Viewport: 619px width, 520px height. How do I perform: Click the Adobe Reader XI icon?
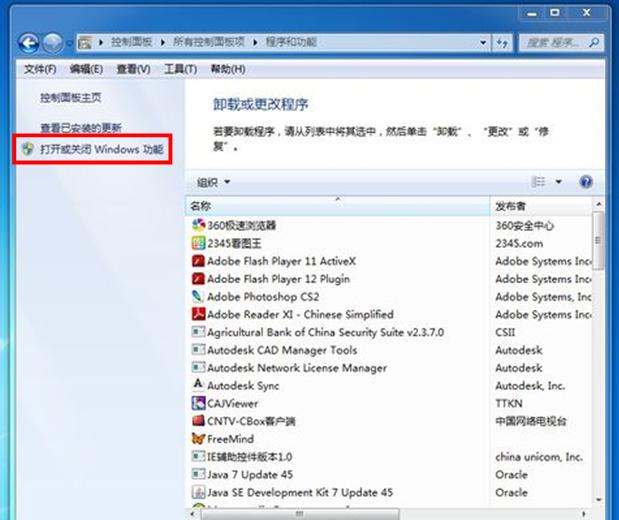pyautogui.click(x=198, y=314)
